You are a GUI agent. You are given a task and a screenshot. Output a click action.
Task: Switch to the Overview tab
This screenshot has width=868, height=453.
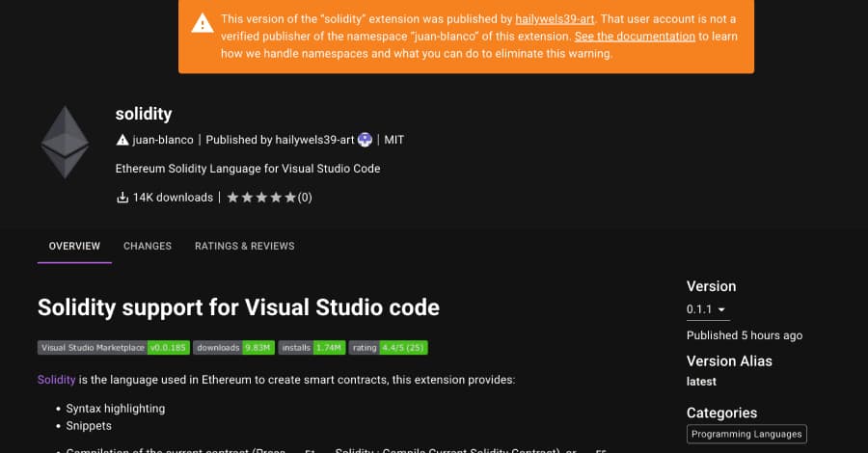click(x=74, y=246)
